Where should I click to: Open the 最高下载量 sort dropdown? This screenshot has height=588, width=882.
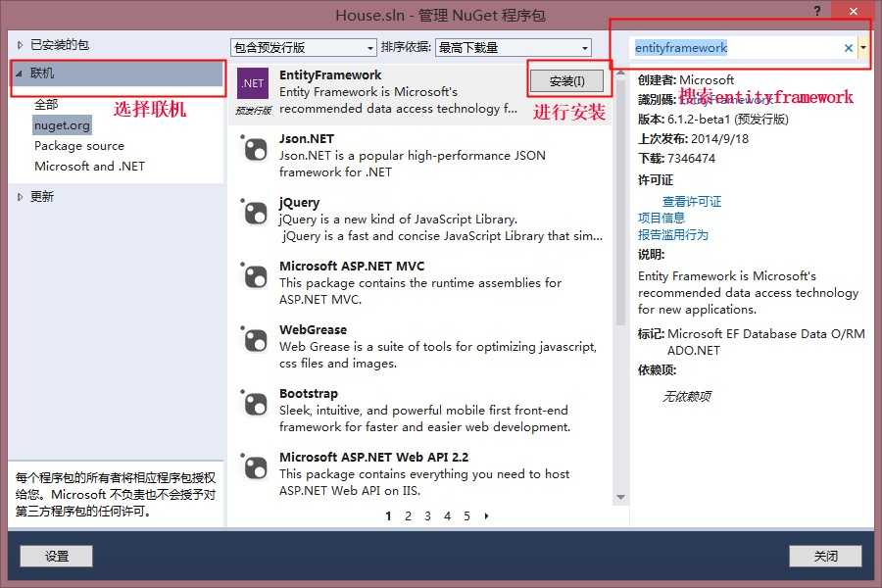pos(514,48)
